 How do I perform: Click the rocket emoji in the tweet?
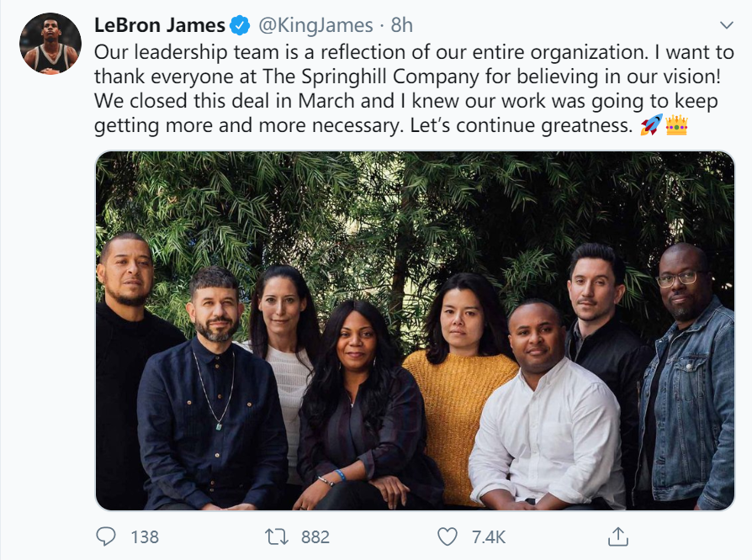[x=651, y=126]
